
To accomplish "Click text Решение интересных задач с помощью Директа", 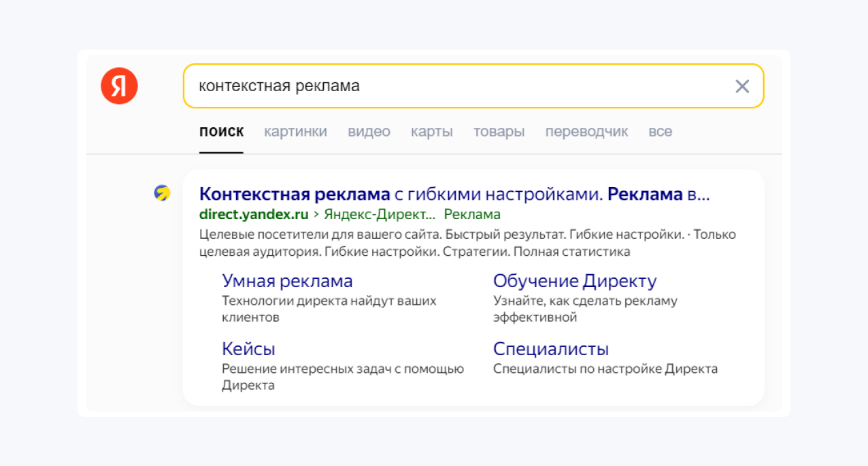I will point(343,377).
